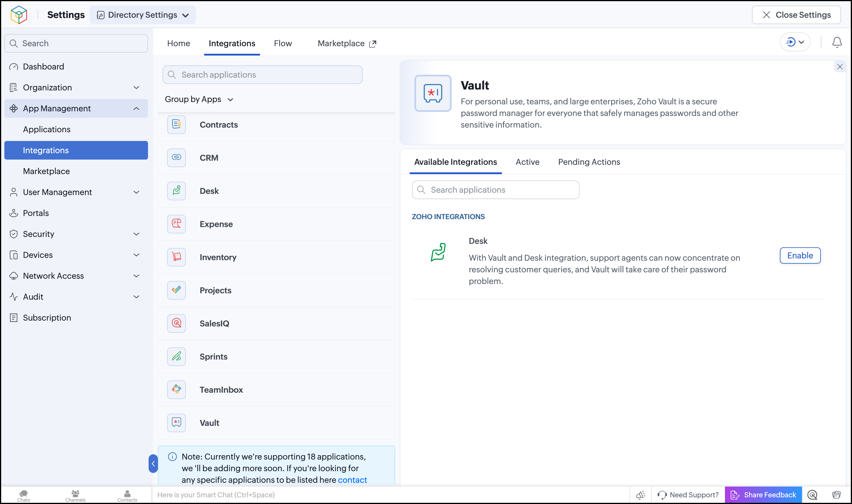The image size is (852, 504).
Task: Click the contact link in the note
Action: click(x=352, y=480)
